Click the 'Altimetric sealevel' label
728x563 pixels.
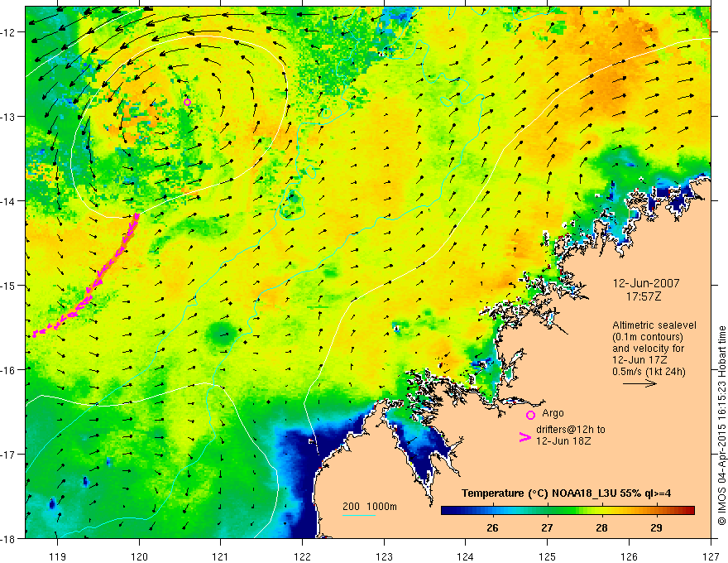654,325
